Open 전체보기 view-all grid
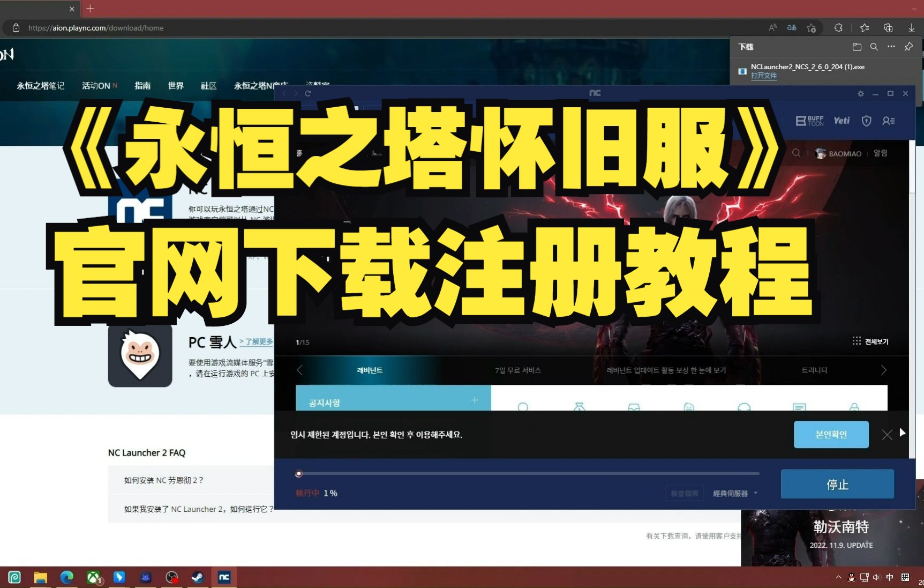 [871, 341]
